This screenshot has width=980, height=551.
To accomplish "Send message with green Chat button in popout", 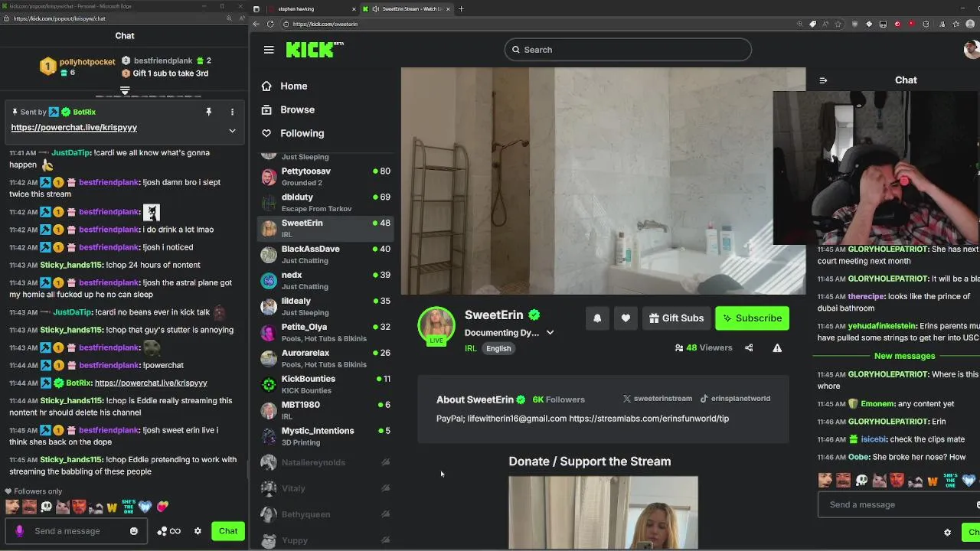I will 228,531.
